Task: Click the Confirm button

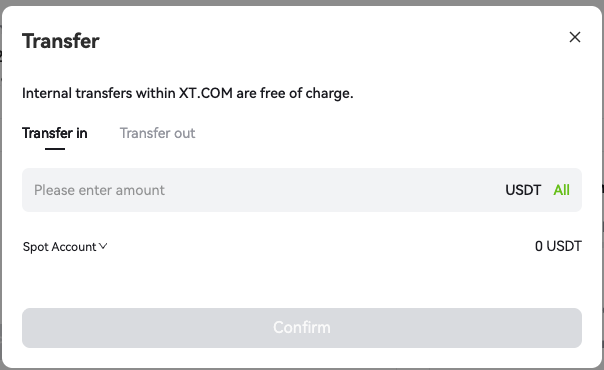Action: [302, 328]
